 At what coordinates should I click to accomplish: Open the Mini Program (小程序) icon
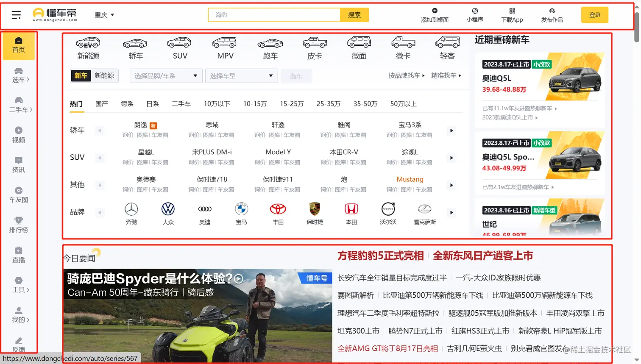click(475, 11)
